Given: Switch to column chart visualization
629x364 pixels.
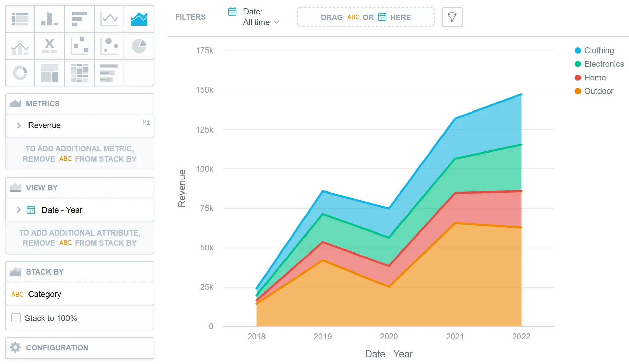Looking at the screenshot, I should coord(50,19).
